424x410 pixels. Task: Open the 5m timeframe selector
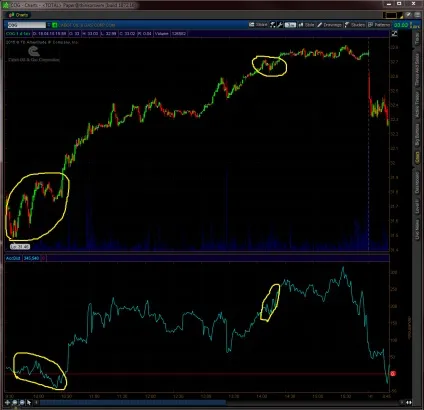(290, 25)
